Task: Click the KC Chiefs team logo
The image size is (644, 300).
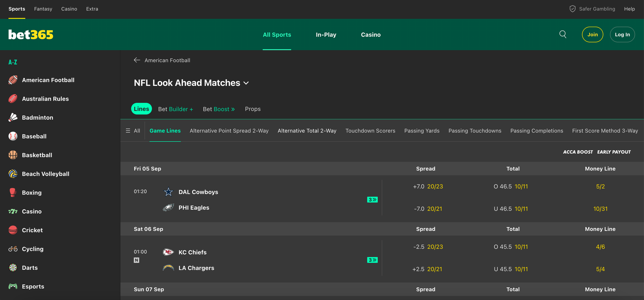Action: pos(168,252)
